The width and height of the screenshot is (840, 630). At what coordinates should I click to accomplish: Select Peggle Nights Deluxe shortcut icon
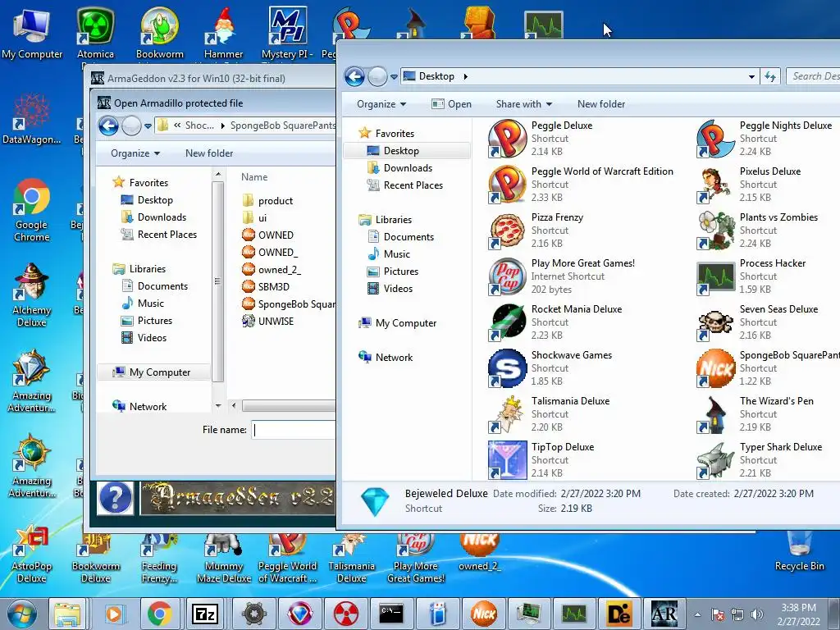click(715, 138)
